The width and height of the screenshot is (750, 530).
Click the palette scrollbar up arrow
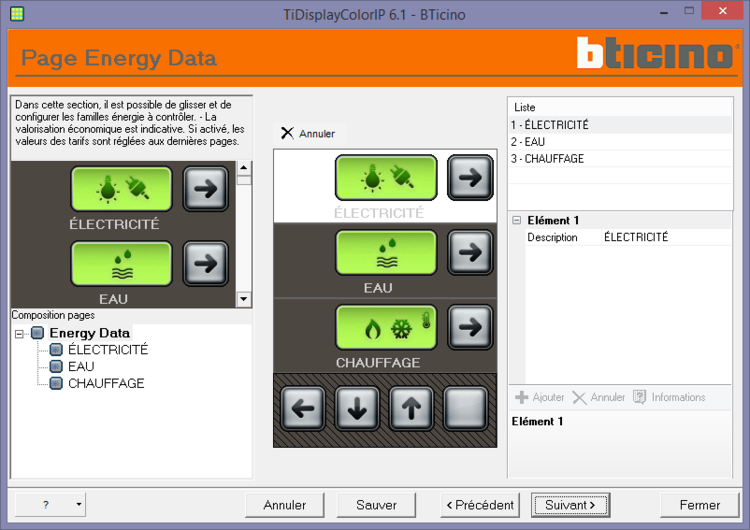click(x=243, y=167)
